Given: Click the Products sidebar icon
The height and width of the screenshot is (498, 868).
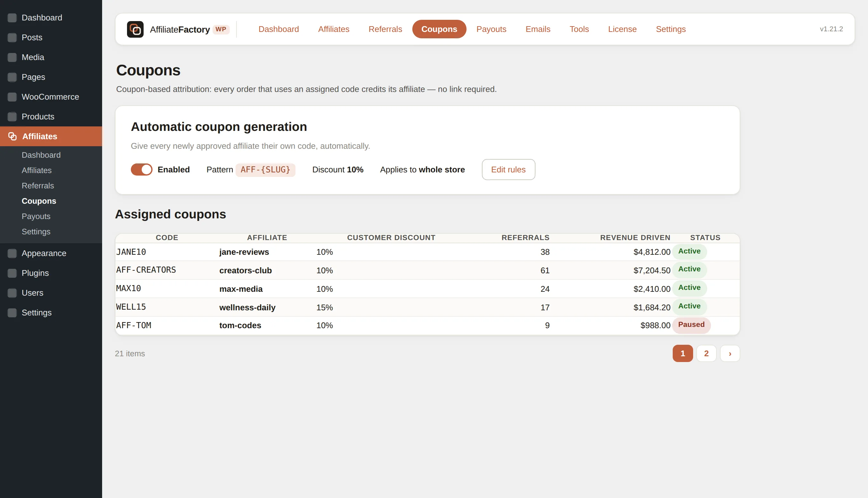Looking at the screenshot, I should 12,117.
